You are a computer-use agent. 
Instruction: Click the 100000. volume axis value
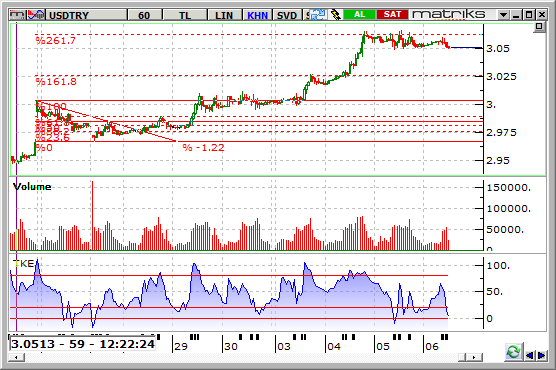(508, 209)
